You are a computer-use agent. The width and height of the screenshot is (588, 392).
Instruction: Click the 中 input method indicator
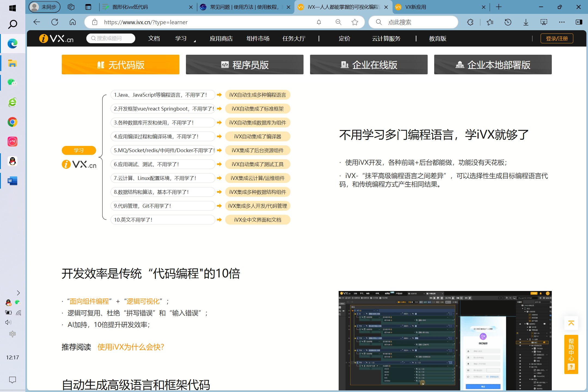pos(13,334)
